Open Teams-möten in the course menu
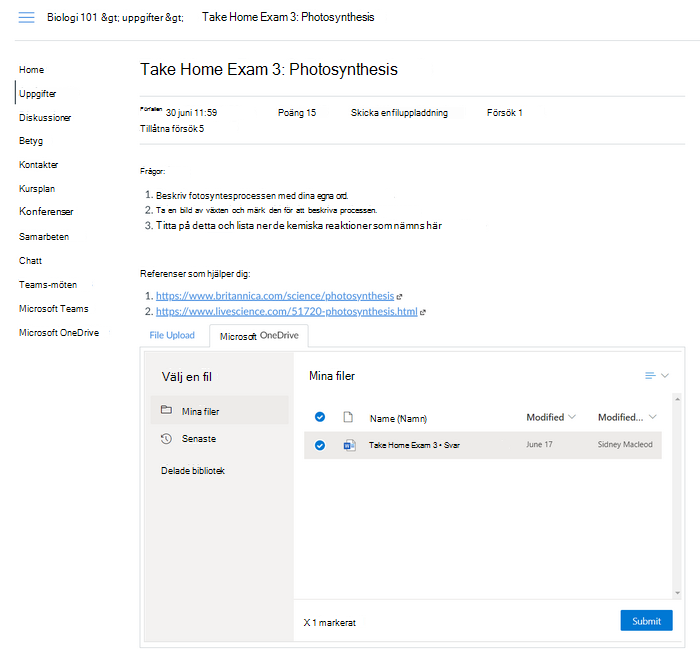 48,285
